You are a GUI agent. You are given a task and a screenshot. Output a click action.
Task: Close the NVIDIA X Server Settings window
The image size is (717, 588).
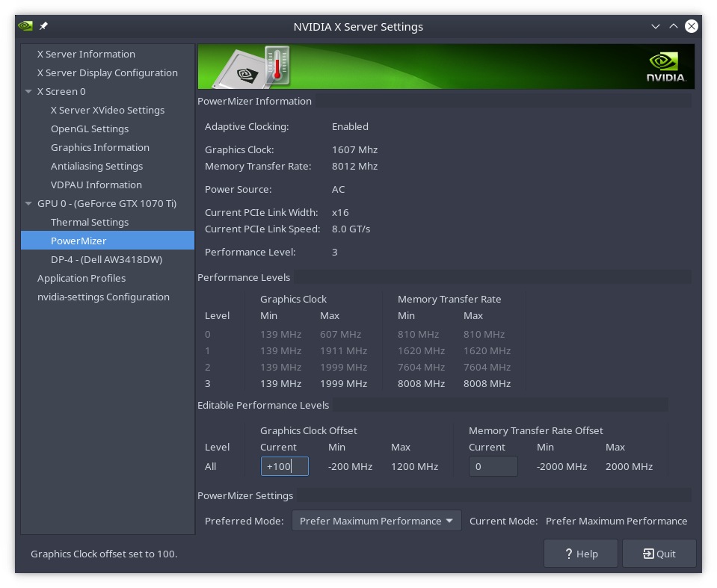click(691, 26)
